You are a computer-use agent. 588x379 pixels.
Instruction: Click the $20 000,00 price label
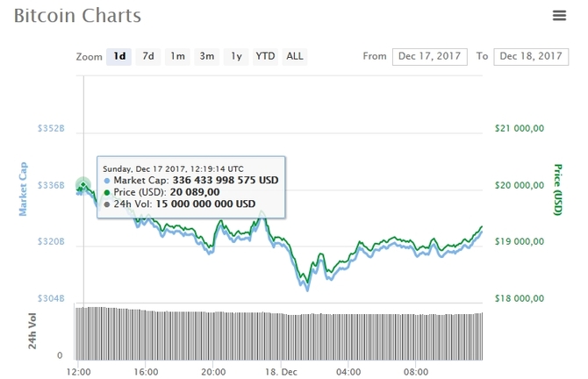click(520, 185)
